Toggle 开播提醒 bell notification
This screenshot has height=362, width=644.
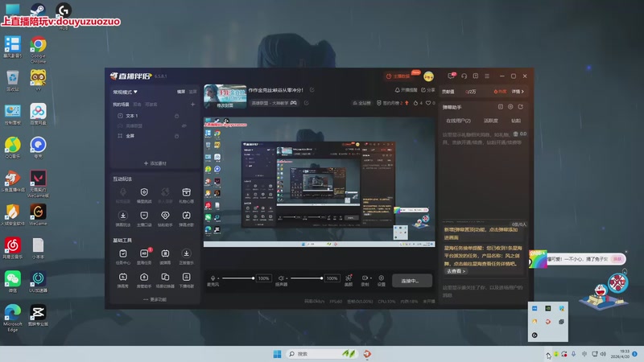[x=406, y=90]
